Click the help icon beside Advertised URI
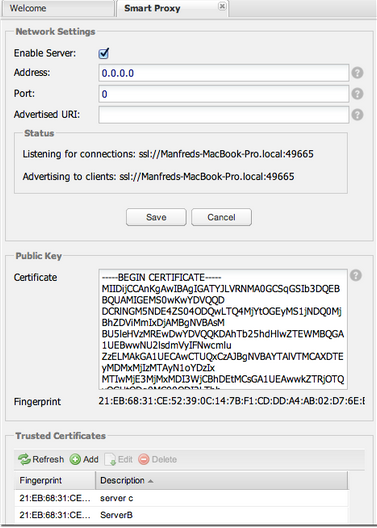Image resolution: width=377 pixels, height=528 pixels. pyautogui.click(x=357, y=115)
